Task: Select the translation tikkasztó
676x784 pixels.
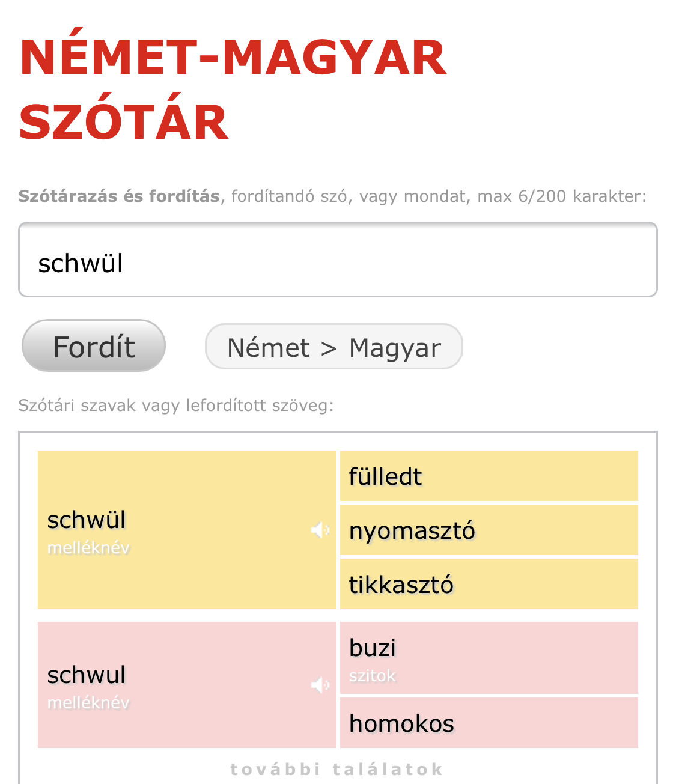Action: pyautogui.click(x=401, y=585)
